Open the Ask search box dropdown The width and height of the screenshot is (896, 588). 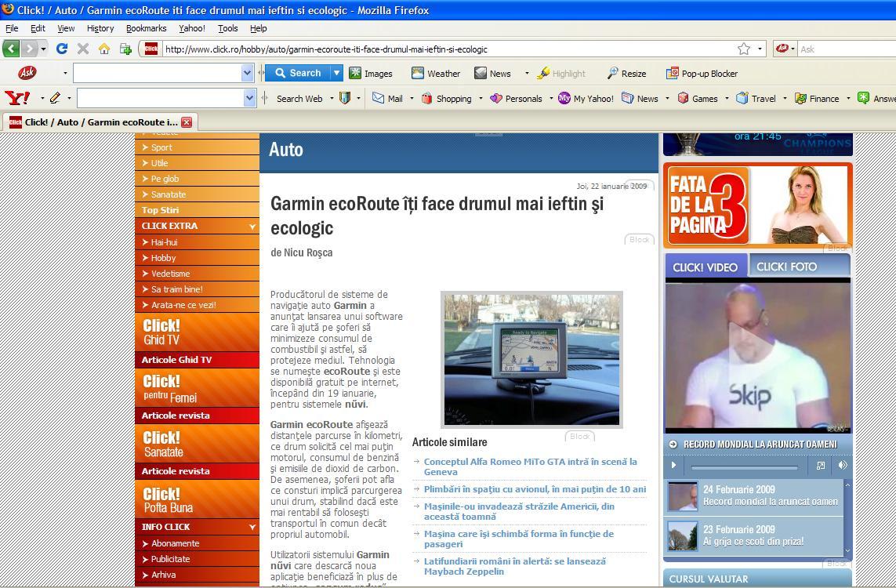[x=247, y=73]
